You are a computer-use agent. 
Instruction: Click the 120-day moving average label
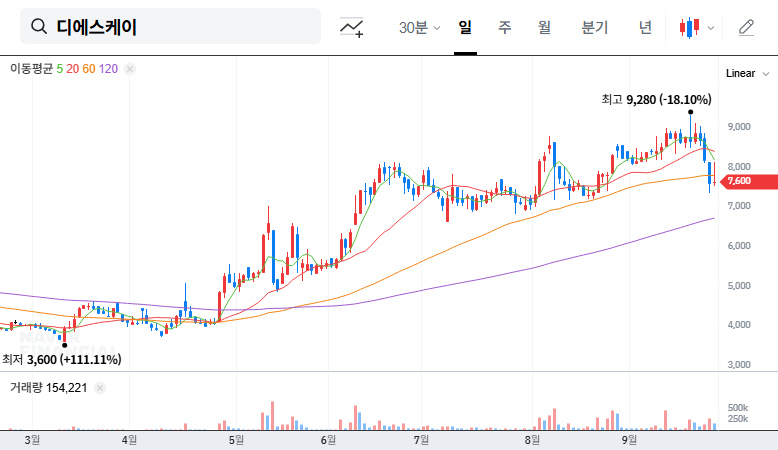point(108,69)
